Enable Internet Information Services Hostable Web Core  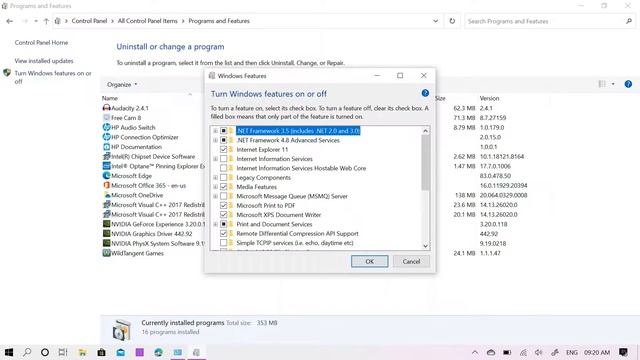pos(223,168)
